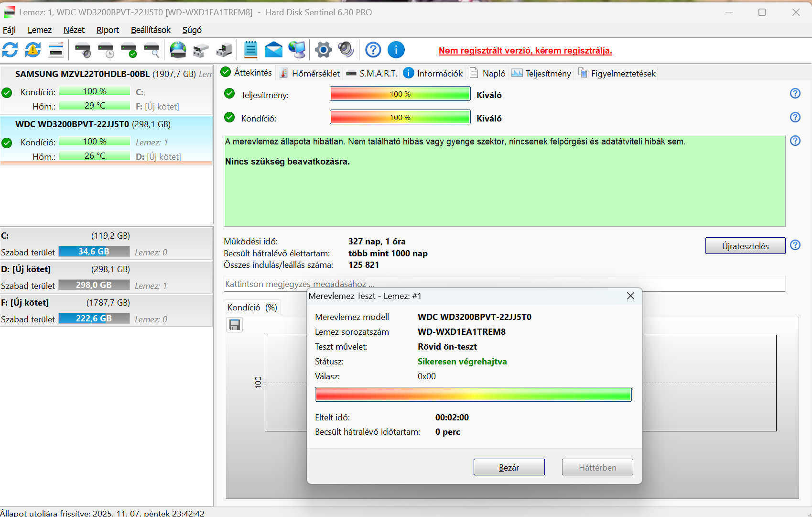Select the SAMSUNG MZVL22T0HDLB-00BL disk entry
This screenshot has width=812, height=517.
[107, 90]
